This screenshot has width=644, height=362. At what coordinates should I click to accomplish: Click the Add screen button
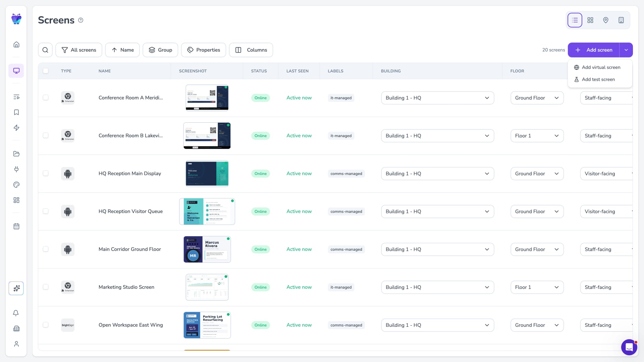coord(594,50)
